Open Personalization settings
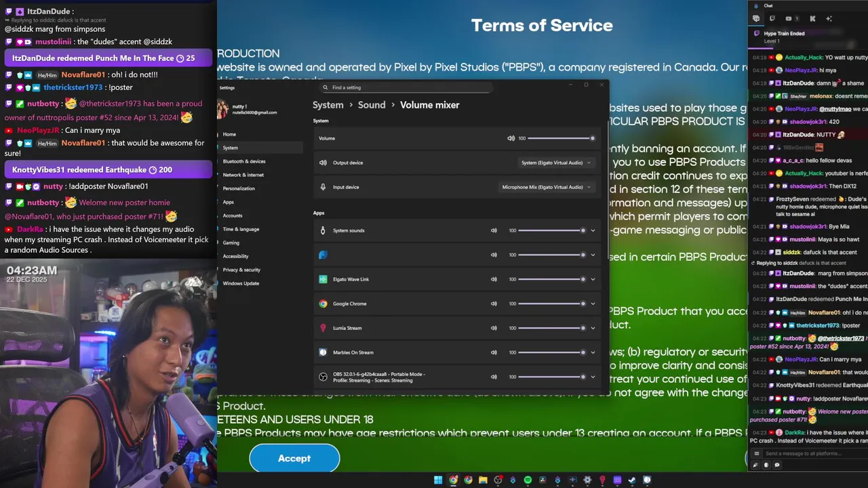This screenshot has width=868, height=488. pos(260,188)
